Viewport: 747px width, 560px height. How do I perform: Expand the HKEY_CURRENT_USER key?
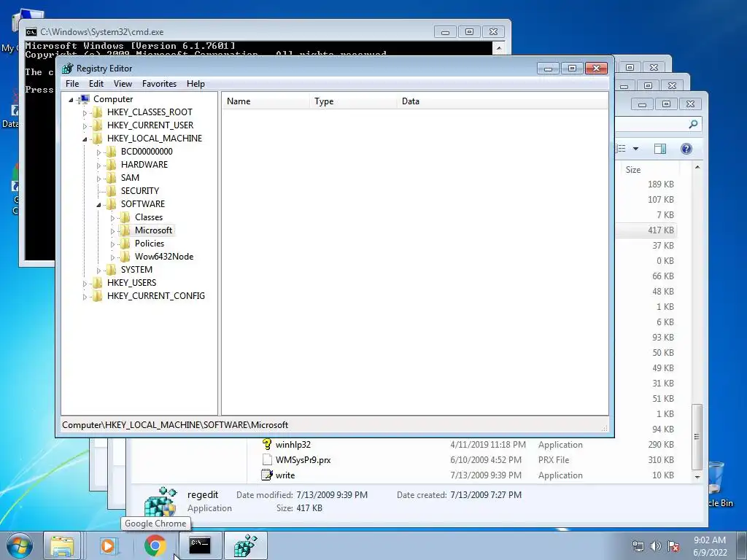pyautogui.click(x=85, y=125)
